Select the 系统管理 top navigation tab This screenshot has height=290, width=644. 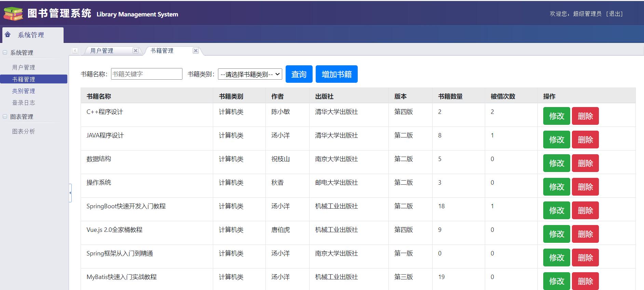33,35
